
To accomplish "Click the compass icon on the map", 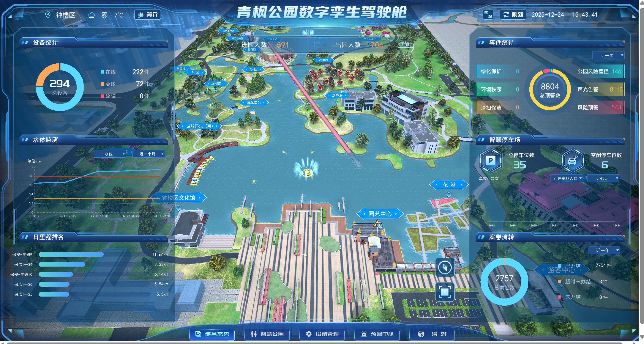I will (445, 267).
